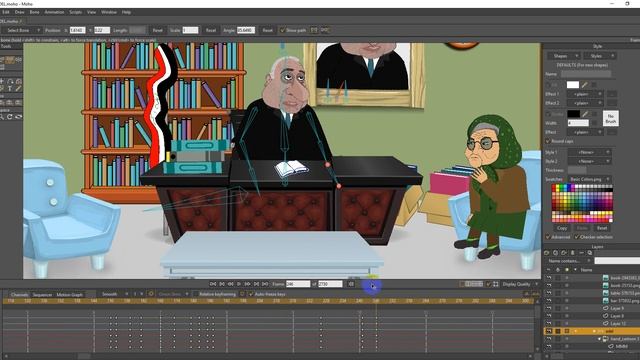Click the icon right after Show path
This screenshot has width=640, height=360.
(x=314, y=30)
